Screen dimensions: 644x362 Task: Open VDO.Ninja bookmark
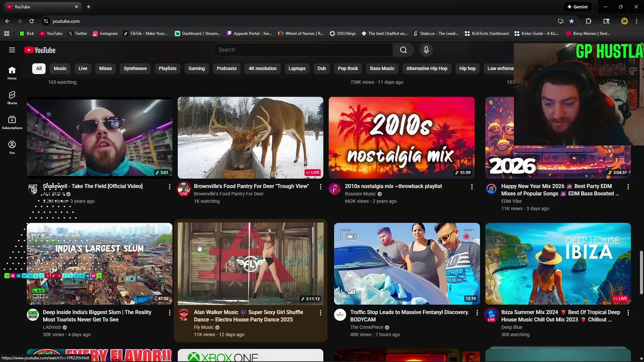(343, 34)
